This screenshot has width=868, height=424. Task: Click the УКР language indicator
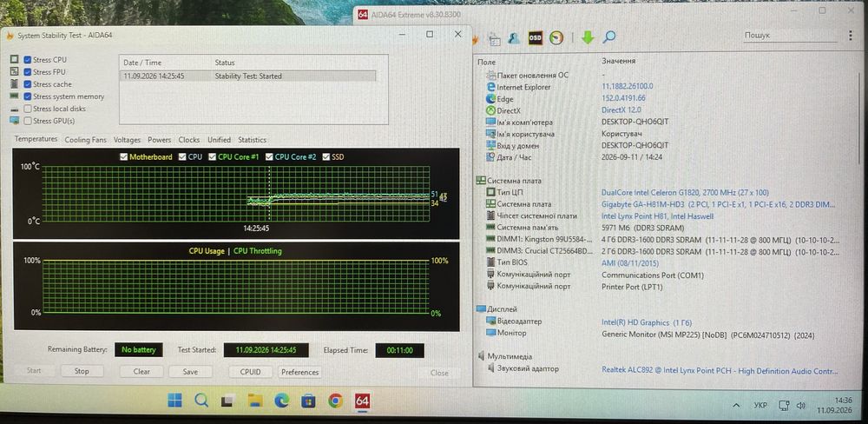point(760,406)
